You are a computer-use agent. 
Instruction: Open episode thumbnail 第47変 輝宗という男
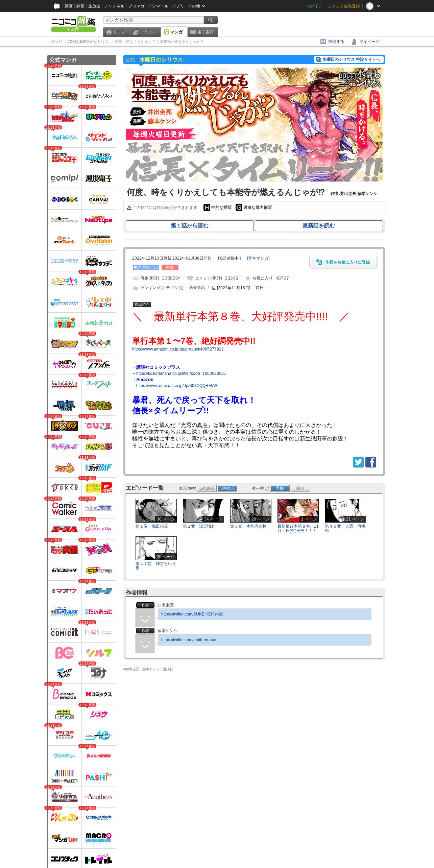pos(156,548)
